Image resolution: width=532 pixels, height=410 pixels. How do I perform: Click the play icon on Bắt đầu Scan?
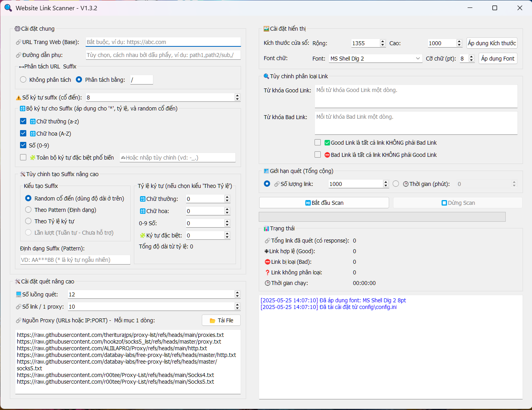[308, 203]
